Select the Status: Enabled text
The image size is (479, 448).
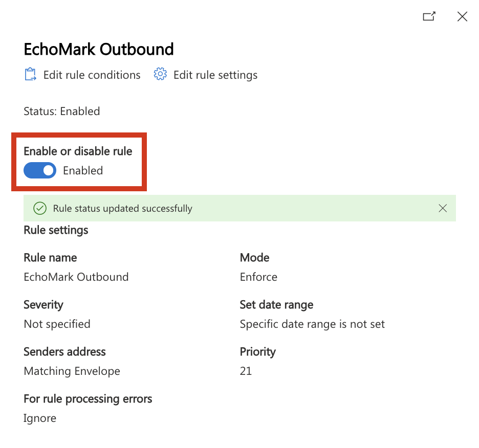(x=62, y=111)
